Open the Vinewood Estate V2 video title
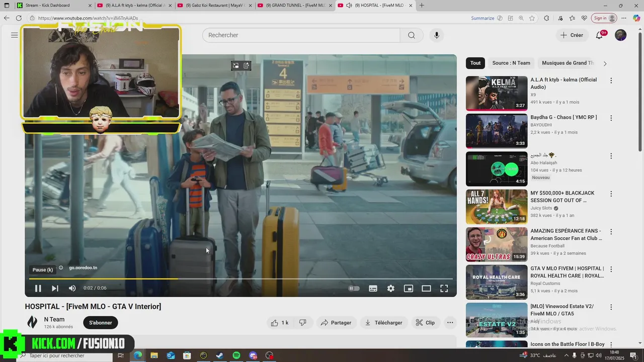 pyautogui.click(x=562, y=310)
